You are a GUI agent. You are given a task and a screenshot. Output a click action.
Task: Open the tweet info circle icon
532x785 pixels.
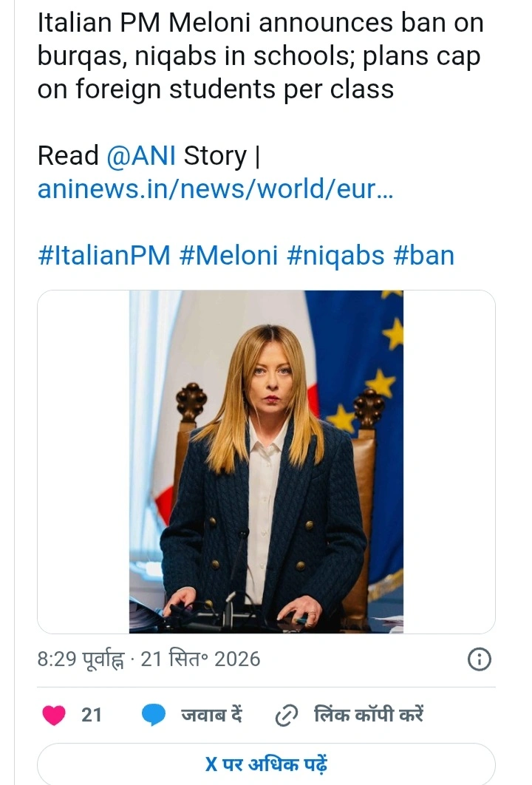click(479, 659)
